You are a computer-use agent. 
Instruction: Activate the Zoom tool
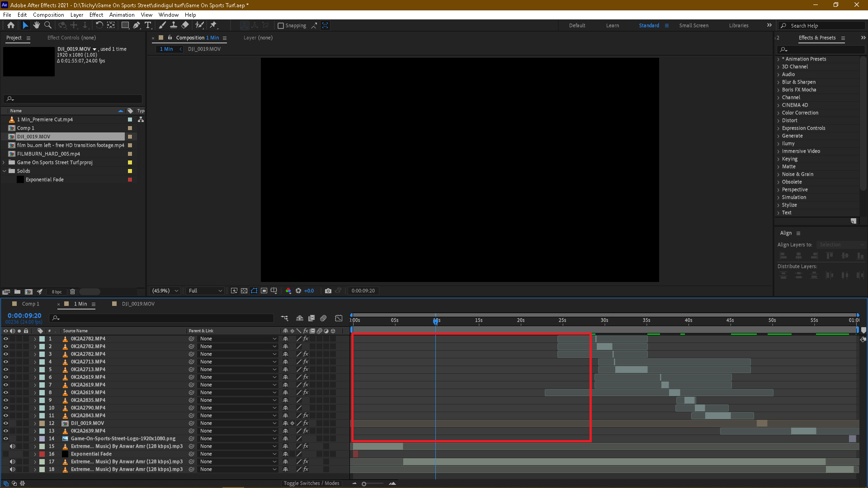pos(47,25)
